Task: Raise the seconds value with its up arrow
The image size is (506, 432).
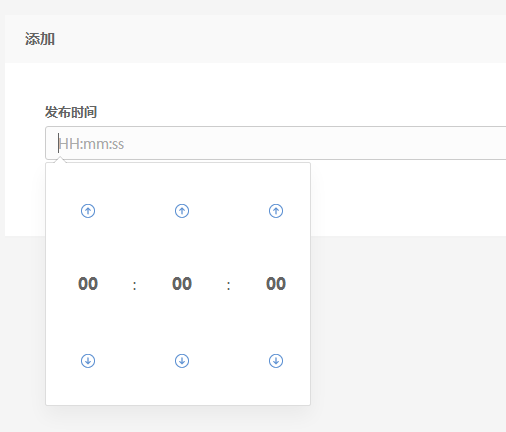Action: (276, 211)
